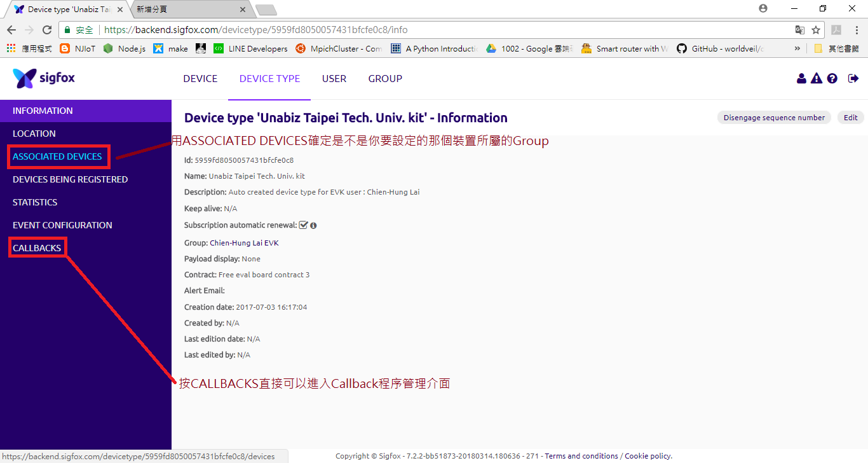Click info icon beside Subscription automatic renewal
868x463 pixels.
[x=313, y=225]
